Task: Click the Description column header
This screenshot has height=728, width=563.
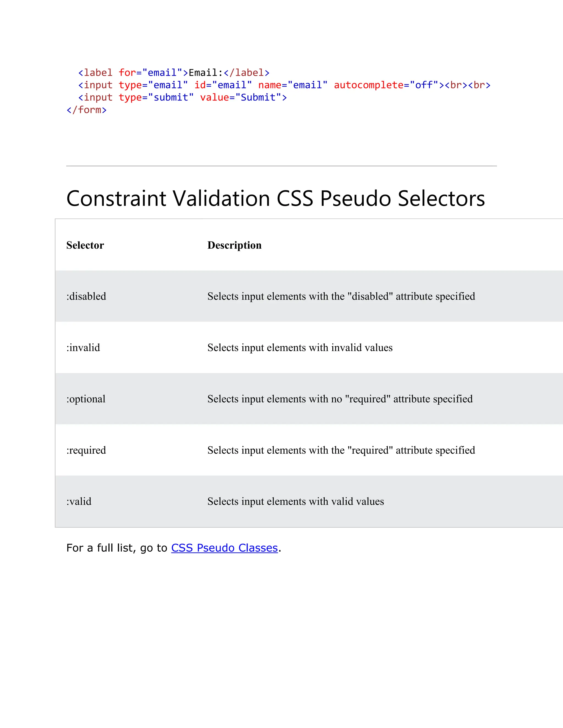Action: 234,245
